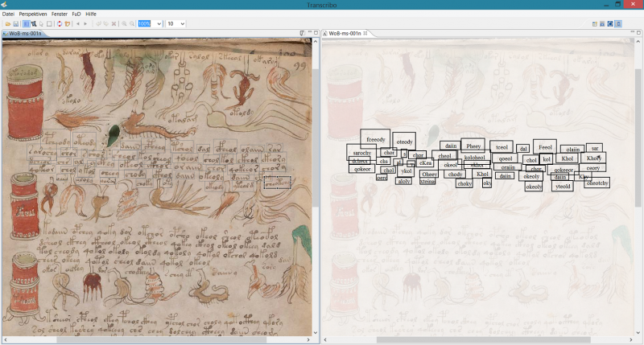Close the right WoB-ms-001n tab
644x345 pixels.
(x=365, y=33)
